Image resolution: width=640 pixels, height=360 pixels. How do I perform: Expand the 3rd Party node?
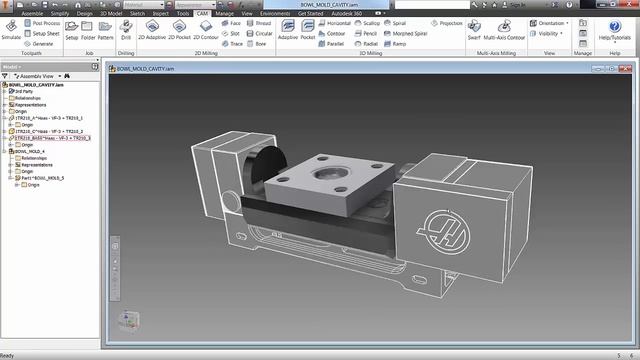point(4,91)
